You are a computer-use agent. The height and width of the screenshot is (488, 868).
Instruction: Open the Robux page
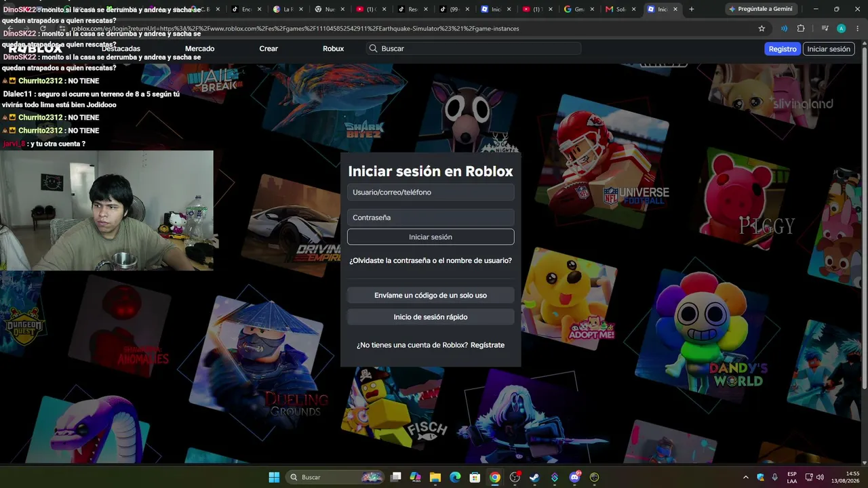coord(333,49)
